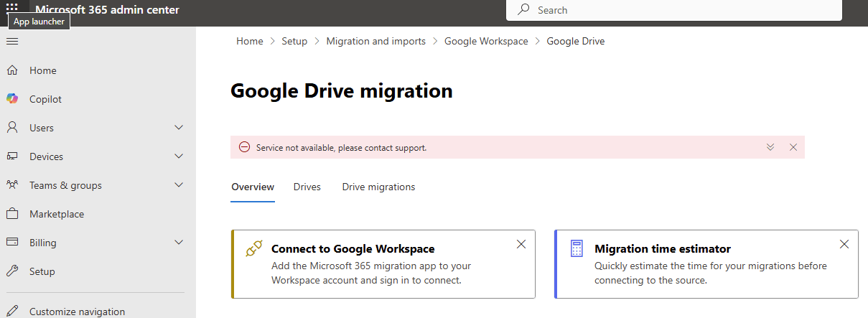Open Migration time estimator card title
The height and width of the screenshot is (318, 868).
click(x=663, y=249)
